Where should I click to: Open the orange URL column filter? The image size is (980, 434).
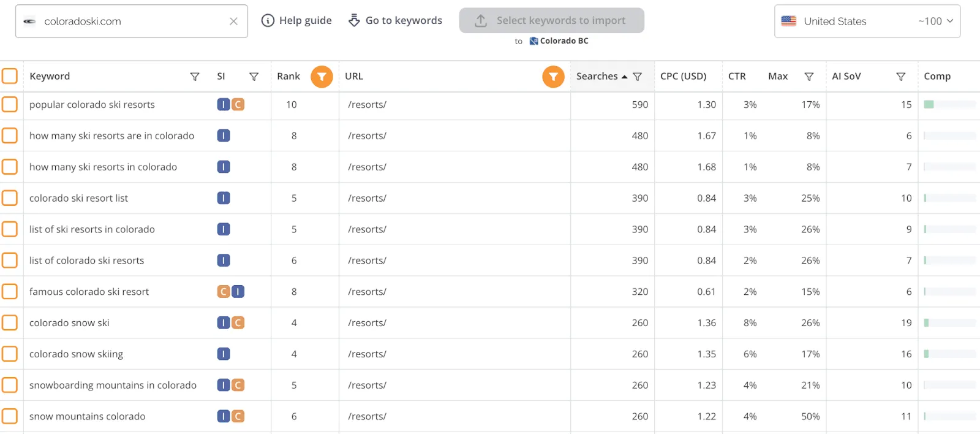pos(552,77)
